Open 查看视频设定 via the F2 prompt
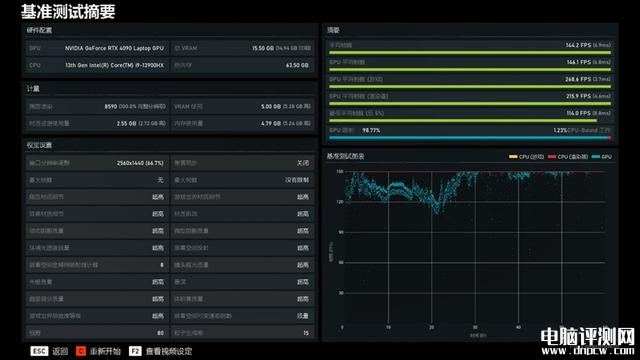The image size is (640, 360). (160, 351)
